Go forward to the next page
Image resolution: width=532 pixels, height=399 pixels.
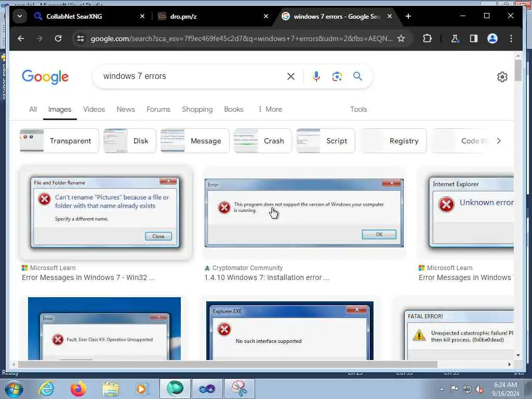click(x=39, y=38)
